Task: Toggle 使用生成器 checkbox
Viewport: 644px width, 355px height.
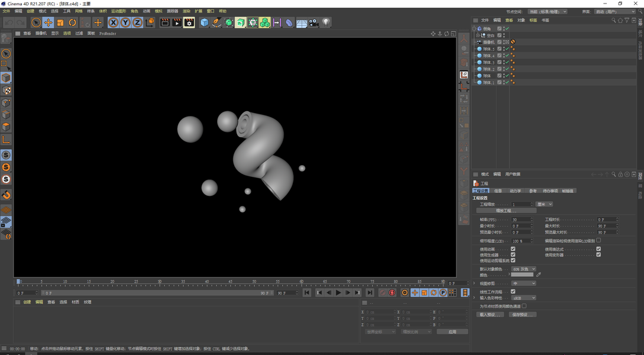Action: (x=513, y=255)
